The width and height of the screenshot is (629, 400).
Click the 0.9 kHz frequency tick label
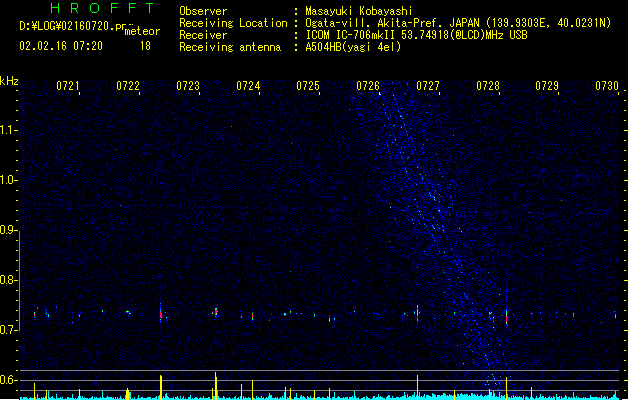(8, 230)
